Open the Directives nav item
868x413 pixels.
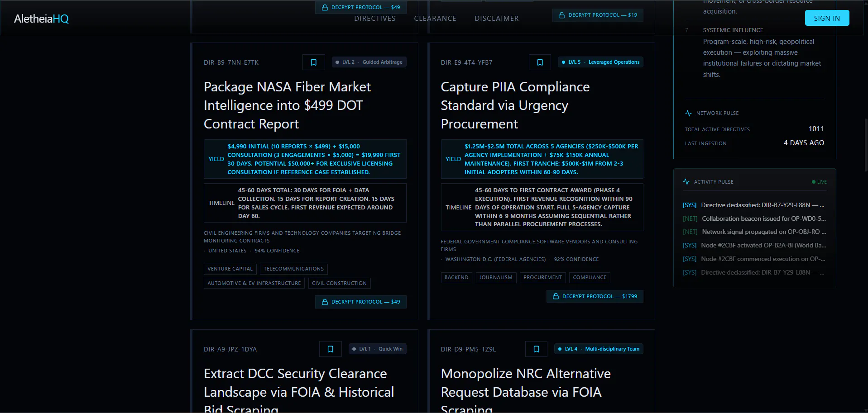click(375, 19)
